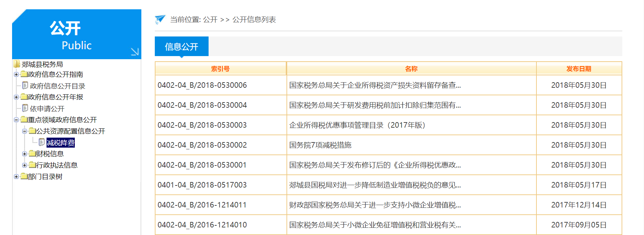Viewport: 644px width, 235px height.
Task: Click index number 0402-04_B/2018-0530006
Action: click(x=202, y=85)
